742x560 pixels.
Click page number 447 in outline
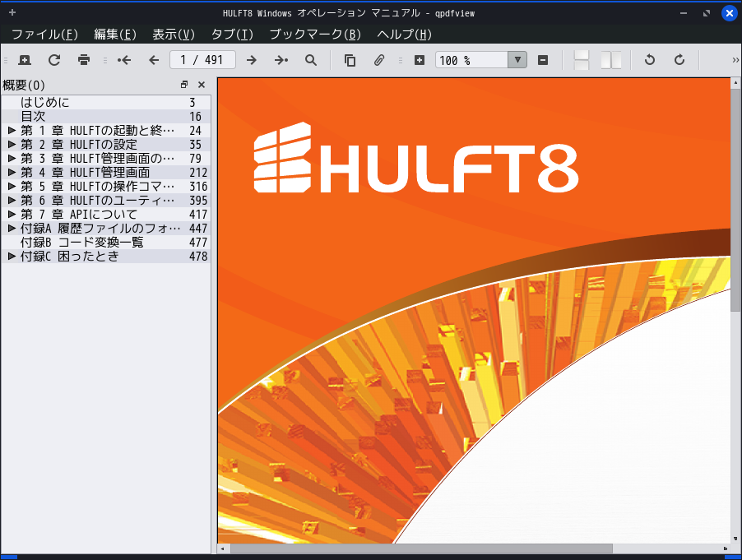point(198,228)
